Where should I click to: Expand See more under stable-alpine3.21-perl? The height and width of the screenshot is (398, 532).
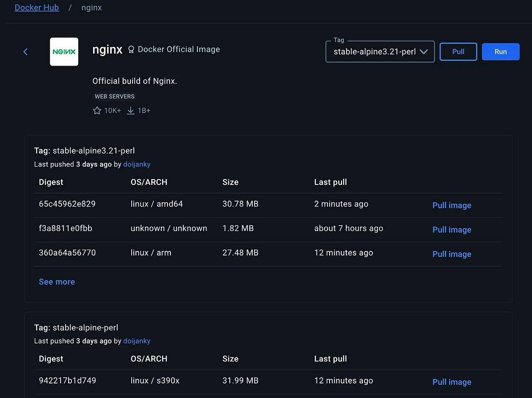pyautogui.click(x=57, y=282)
